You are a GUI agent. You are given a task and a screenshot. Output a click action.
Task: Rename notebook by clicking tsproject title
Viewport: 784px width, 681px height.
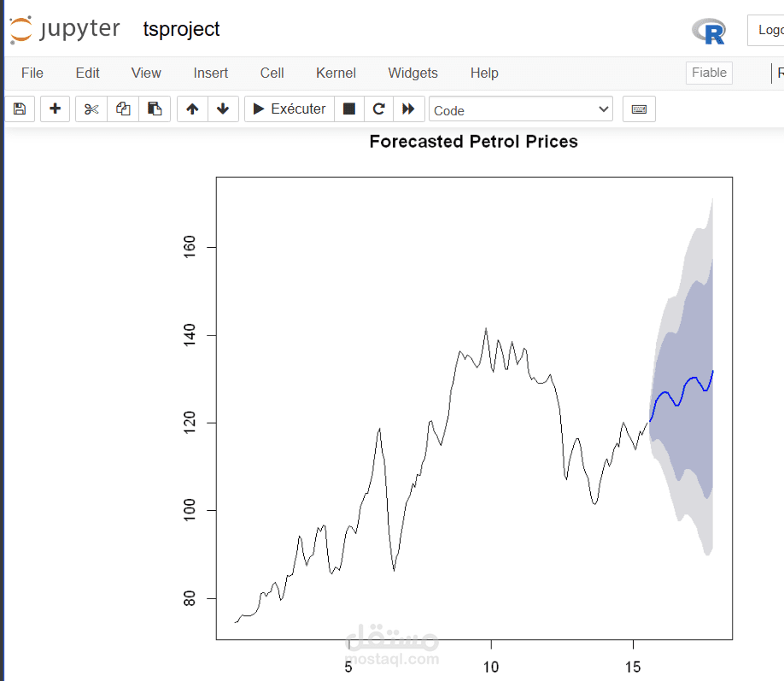[x=181, y=30]
